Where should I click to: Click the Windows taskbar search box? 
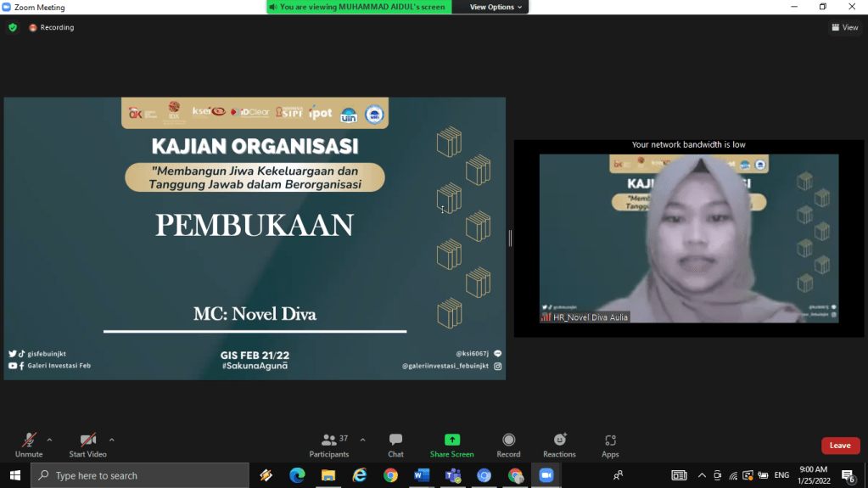pyautogui.click(x=140, y=475)
